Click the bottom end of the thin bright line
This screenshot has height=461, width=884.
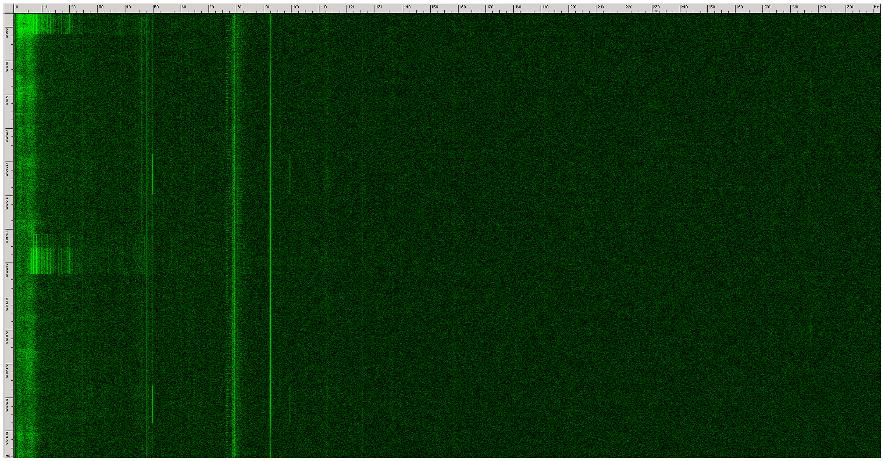270,453
